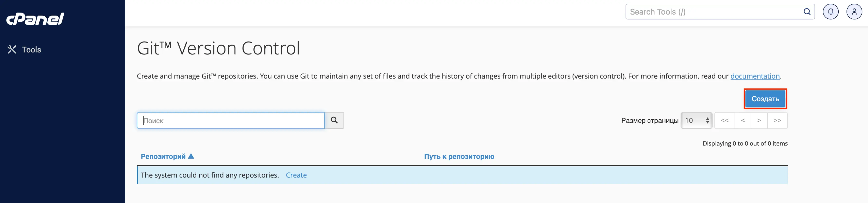Click Create next to the no repositories message
Viewport: 868px width, 203px height.
(296, 175)
